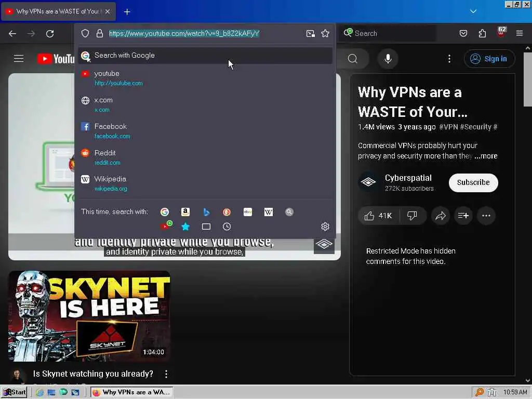Bookmark this page with star icon
The image size is (532, 399).
(325, 33)
